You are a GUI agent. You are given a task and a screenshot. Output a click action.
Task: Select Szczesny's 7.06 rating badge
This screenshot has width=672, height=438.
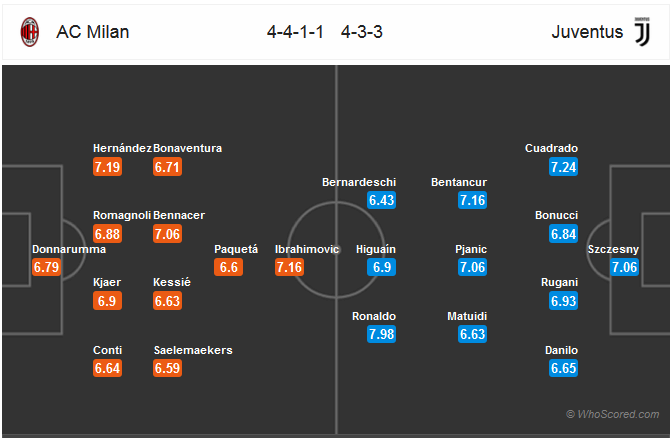pyautogui.click(x=624, y=267)
